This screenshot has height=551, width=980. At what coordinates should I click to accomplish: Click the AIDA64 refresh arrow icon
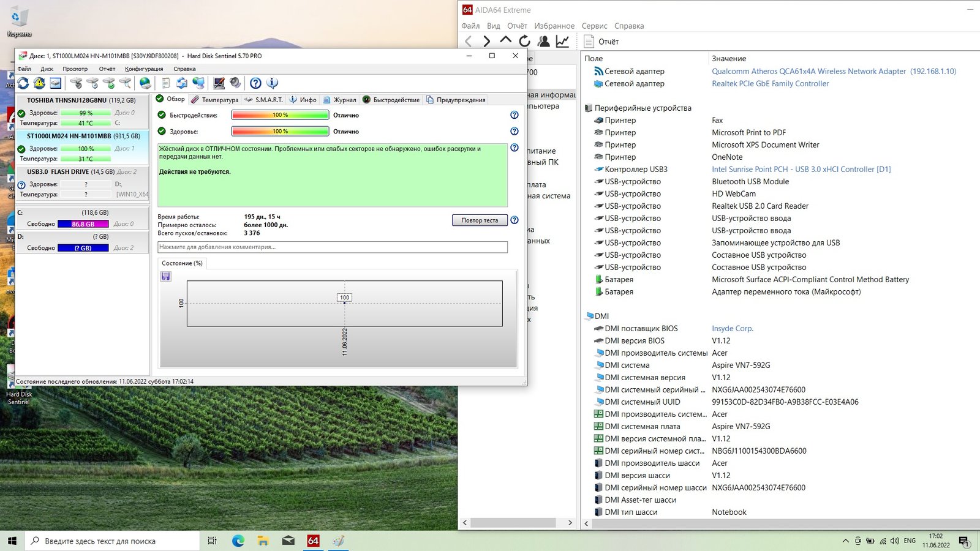point(524,41)
